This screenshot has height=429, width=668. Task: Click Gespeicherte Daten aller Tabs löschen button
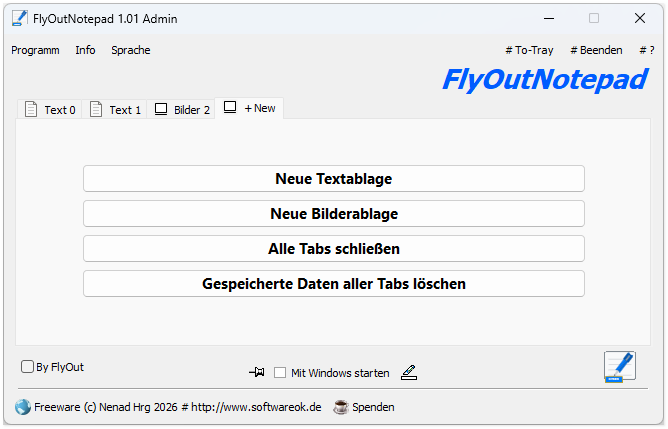point(334,283)
